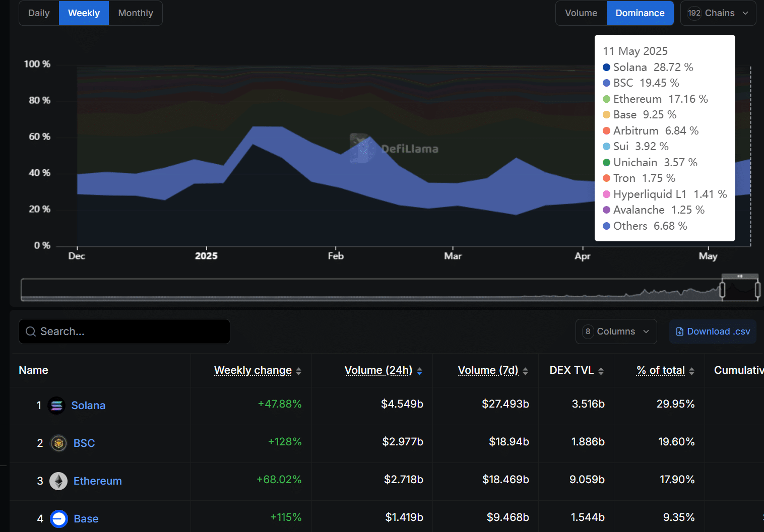
Task: Click the left handle of range slider
Action: tap(722, 290)
